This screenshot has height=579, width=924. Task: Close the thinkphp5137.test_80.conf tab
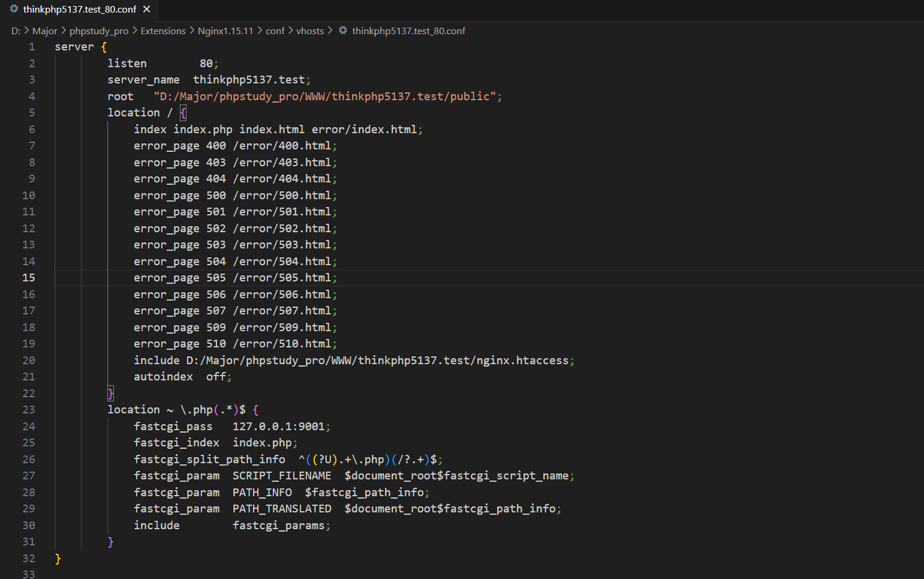(x=146, y=9)
